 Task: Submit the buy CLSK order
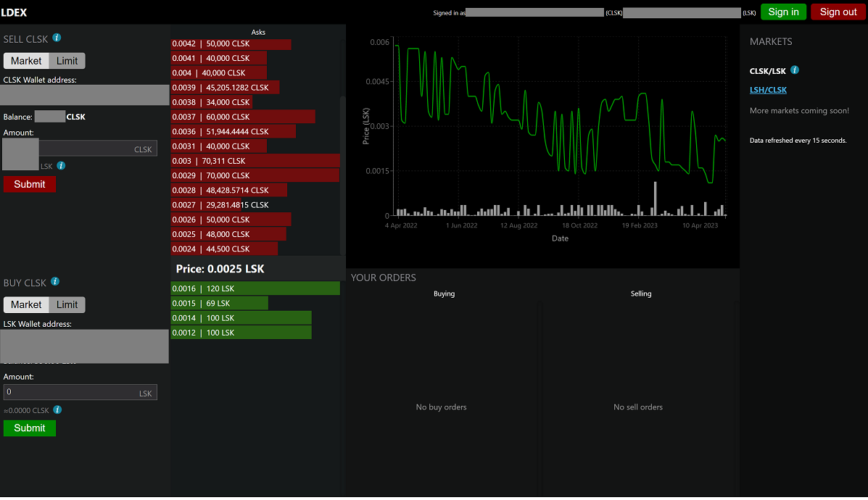[x=30, y=428]
